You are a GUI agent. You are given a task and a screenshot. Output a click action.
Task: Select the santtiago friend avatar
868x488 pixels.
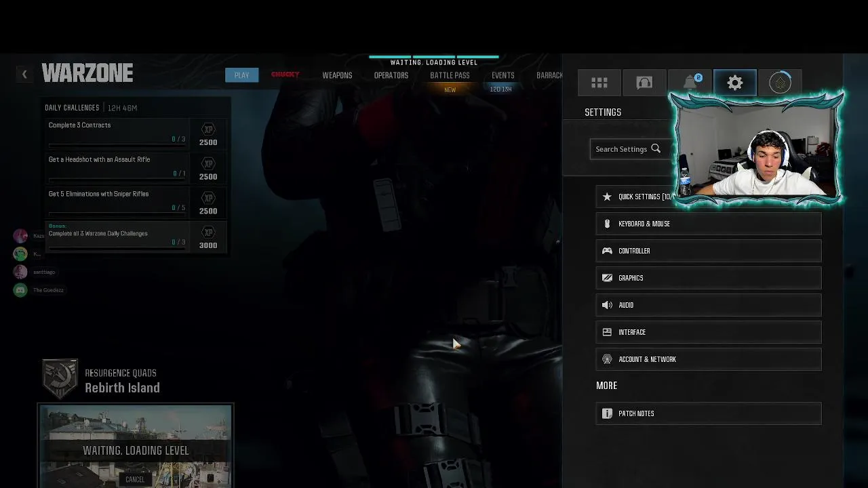pos(20,272)
